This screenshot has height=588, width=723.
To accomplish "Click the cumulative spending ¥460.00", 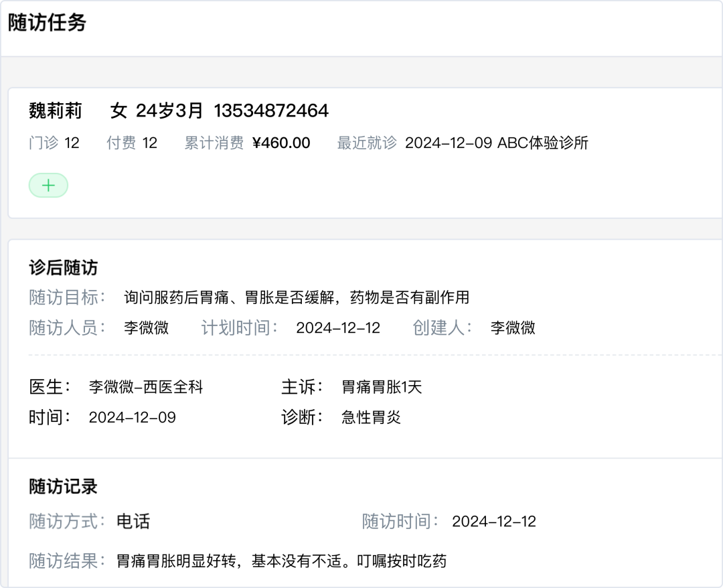I will (x=281, y=143).
